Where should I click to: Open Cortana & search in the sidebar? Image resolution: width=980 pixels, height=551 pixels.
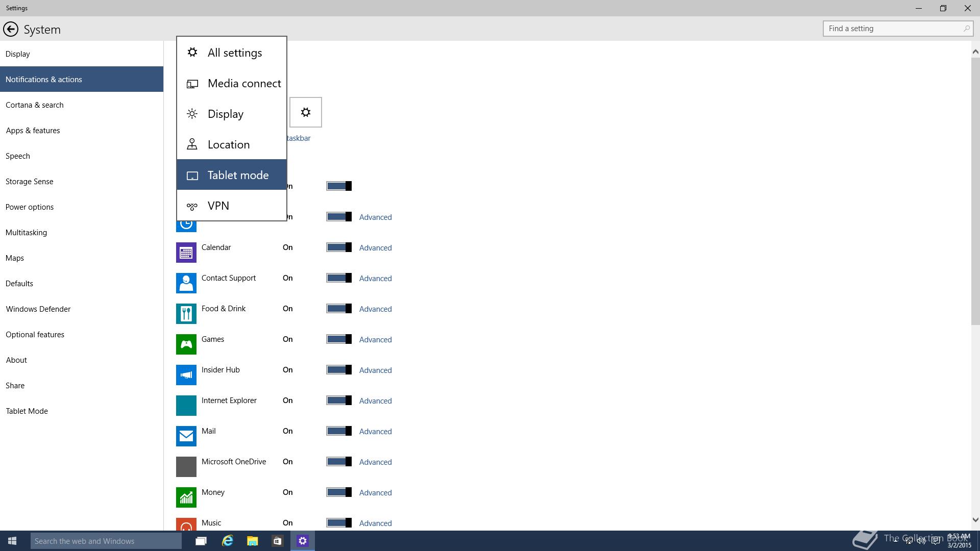[82, 105]
